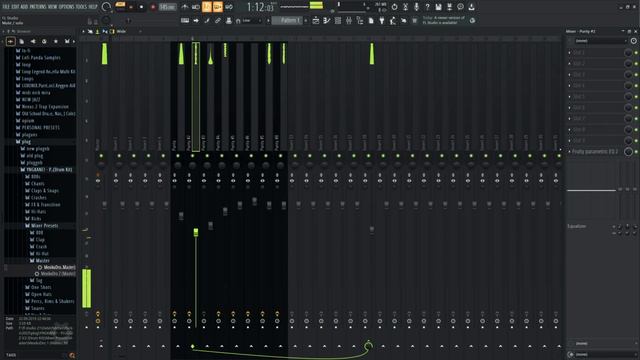Screen dimensions: 640x360
Task: Click the microphone one-click recording icon
Action: (416, 7)
